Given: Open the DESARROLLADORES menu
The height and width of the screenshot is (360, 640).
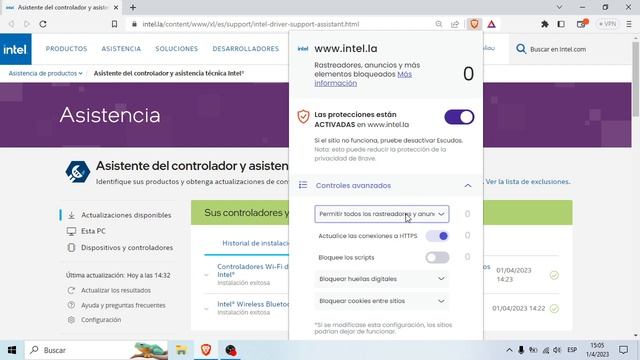Looking at the screenshot, I should pyautogui.click(x=246, y=49).
